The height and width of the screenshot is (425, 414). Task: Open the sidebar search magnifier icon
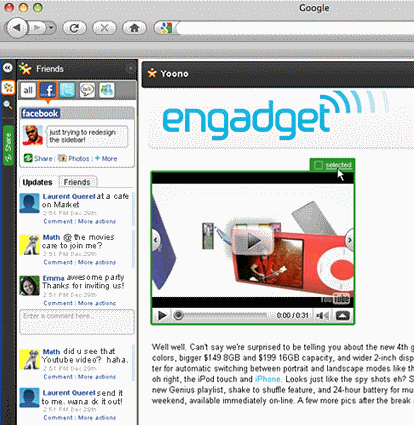click(8, 105)
